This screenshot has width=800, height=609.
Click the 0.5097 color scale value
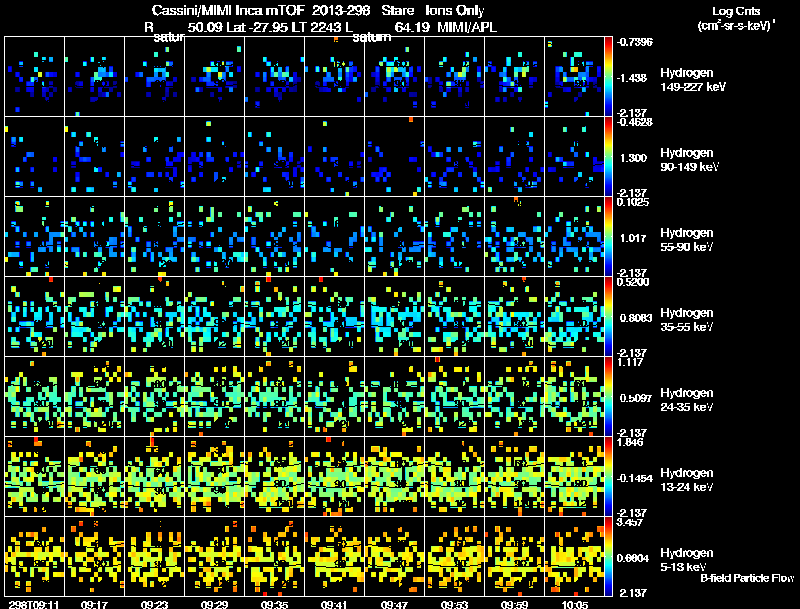pos(636,398)
